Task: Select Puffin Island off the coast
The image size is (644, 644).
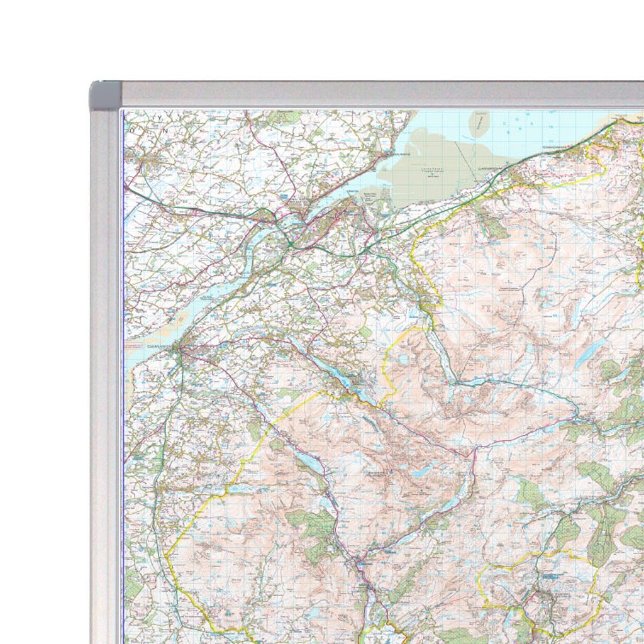Action: (x=479, y=123)
